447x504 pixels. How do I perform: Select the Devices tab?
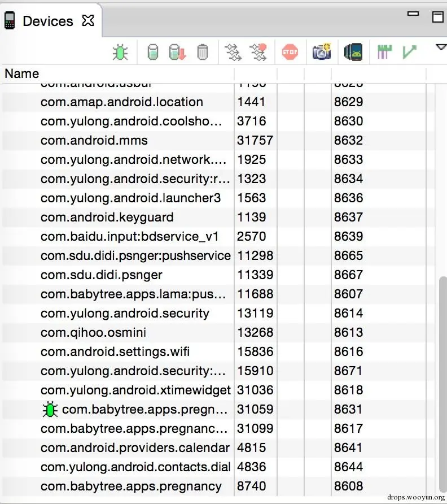pyautogui.click(x=48, y=21)
